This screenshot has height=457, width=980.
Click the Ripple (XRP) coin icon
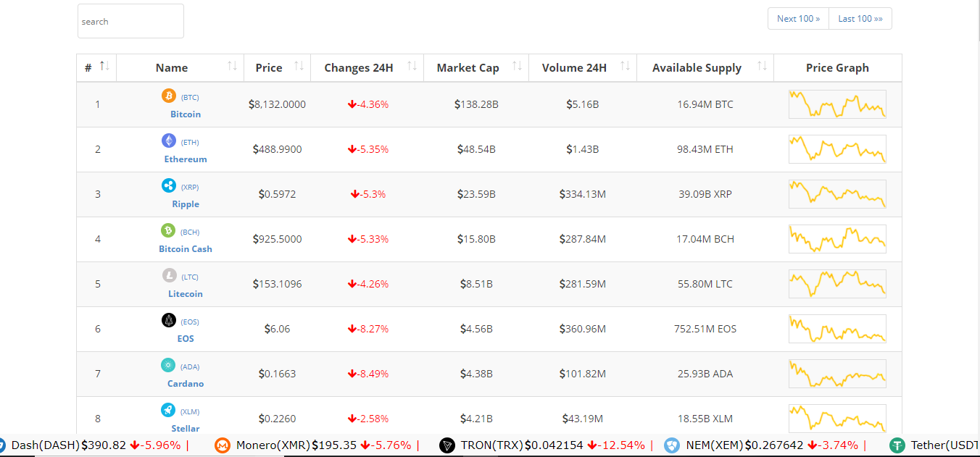click(169, 185)
